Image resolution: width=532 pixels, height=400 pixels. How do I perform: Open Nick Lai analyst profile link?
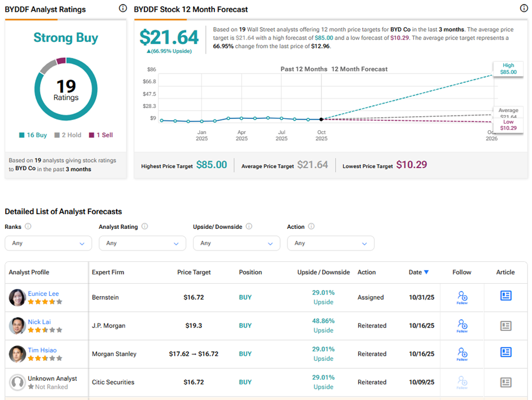point(38,322)
